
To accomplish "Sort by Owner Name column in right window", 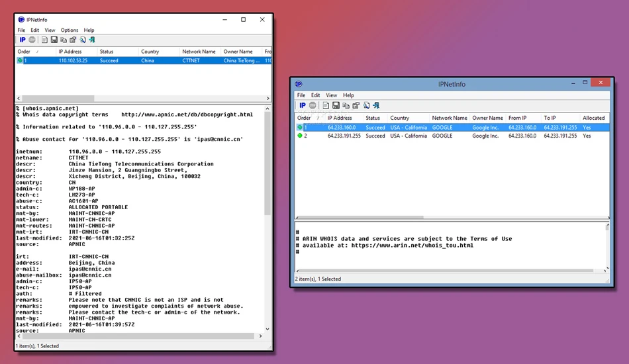I will [488, 118].
